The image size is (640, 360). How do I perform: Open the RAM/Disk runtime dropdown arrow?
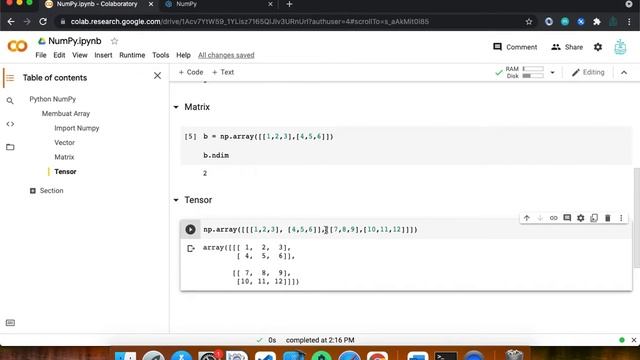552,73
